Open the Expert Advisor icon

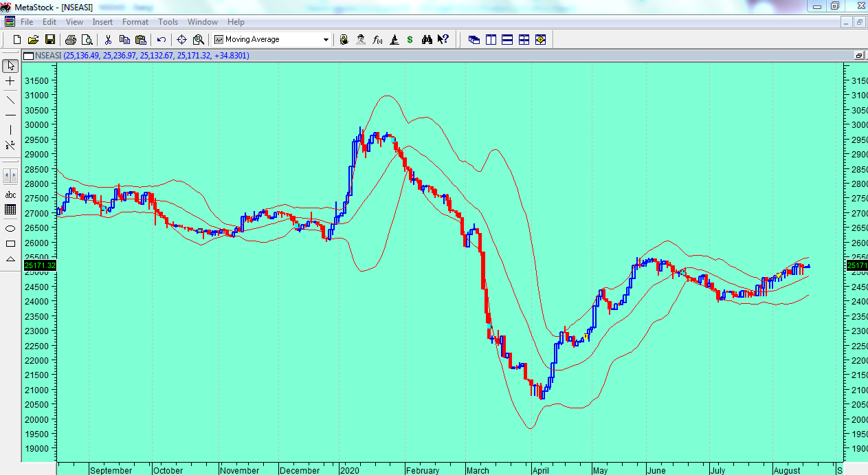344,40
